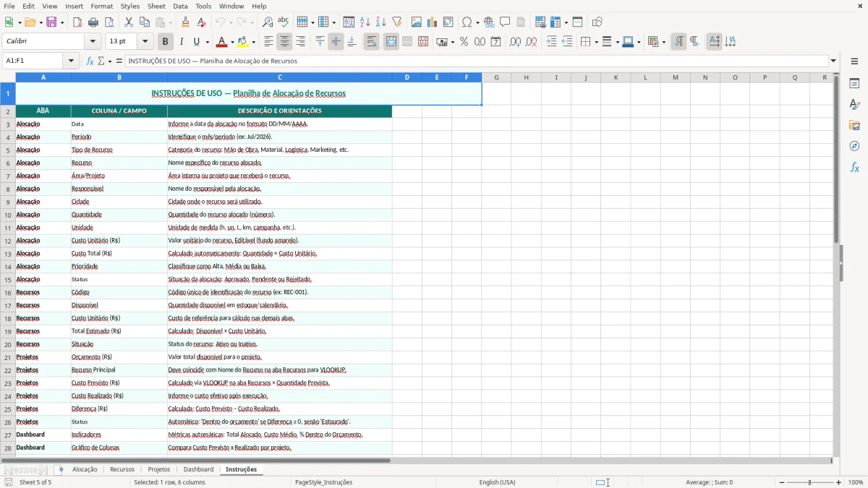
Task: Open the font color dropdown arrow
Action: pos(233,42)
